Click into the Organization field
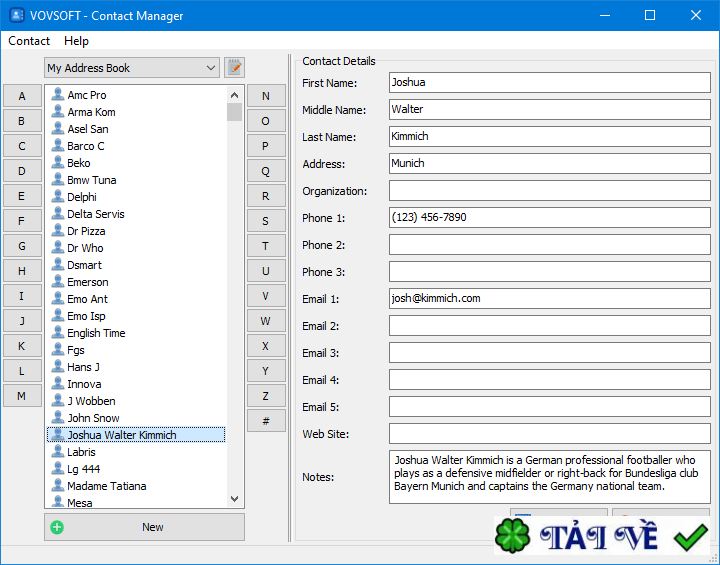720x565 pixels. pyautogui.click(x=549, y=191)
